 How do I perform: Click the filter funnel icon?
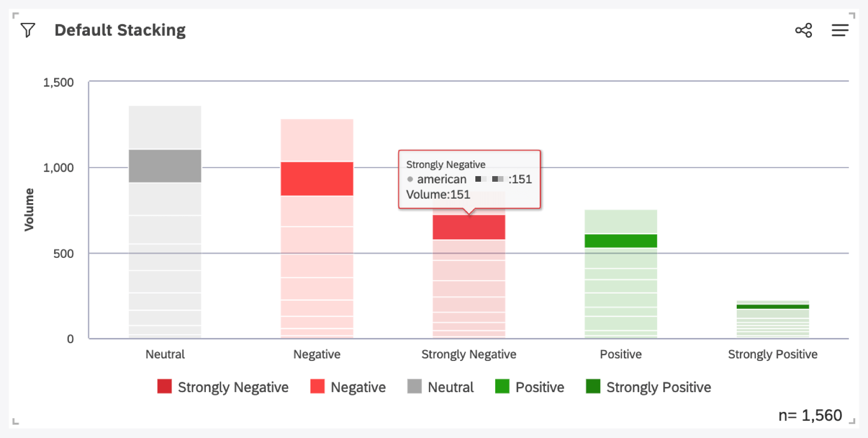28,30
